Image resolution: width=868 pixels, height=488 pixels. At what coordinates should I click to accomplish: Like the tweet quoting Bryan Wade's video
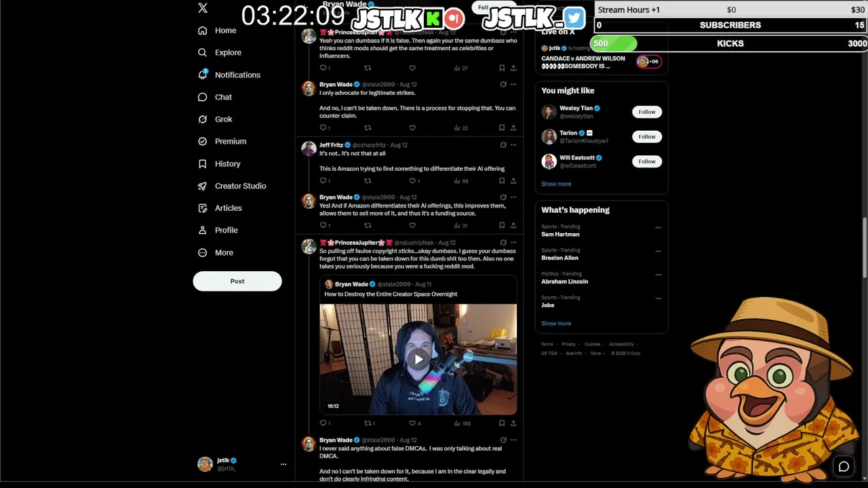tap(412, 423)
